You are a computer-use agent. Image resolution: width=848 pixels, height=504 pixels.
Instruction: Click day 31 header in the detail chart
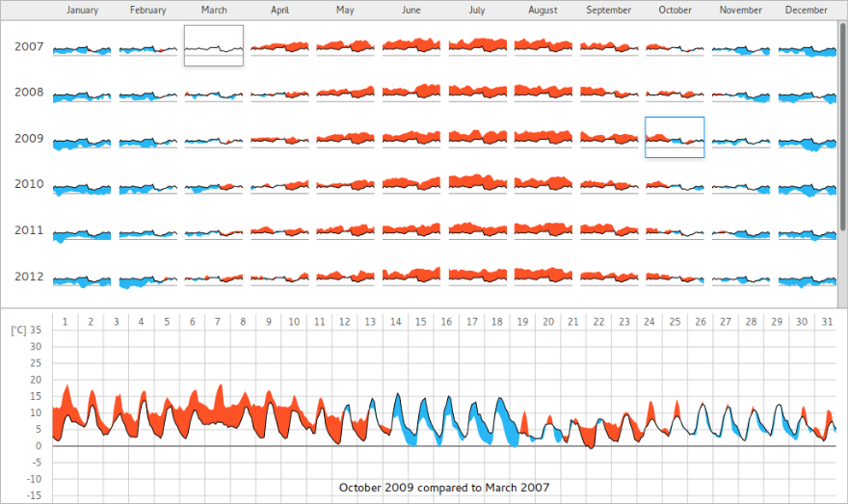point(827,321)
